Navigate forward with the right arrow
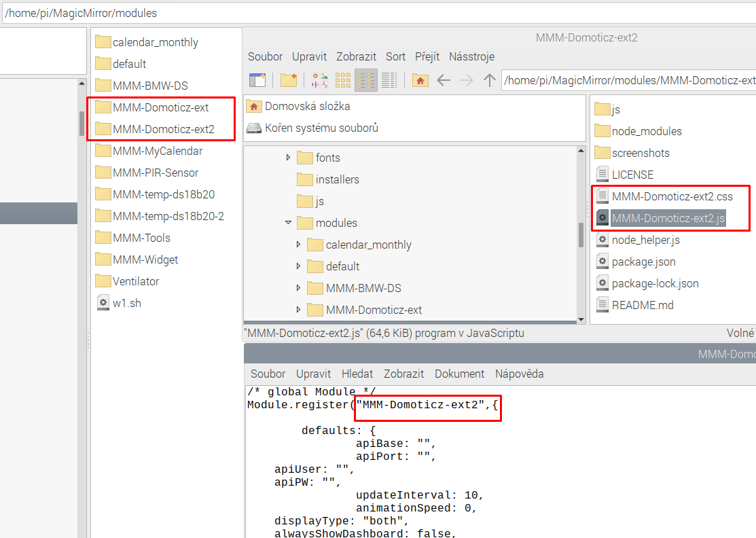Screen dimensions: 756x538 (x=466, y=80)
